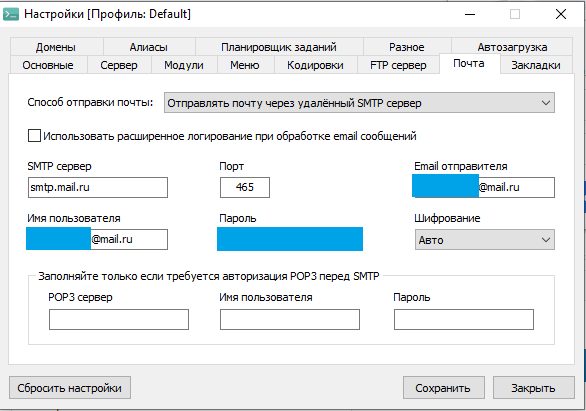Image resolution: width=586 pixels, height=411 pixels.
Task: Expand the Шифрование dropdown set to Авто
Action: click(485, 240)
